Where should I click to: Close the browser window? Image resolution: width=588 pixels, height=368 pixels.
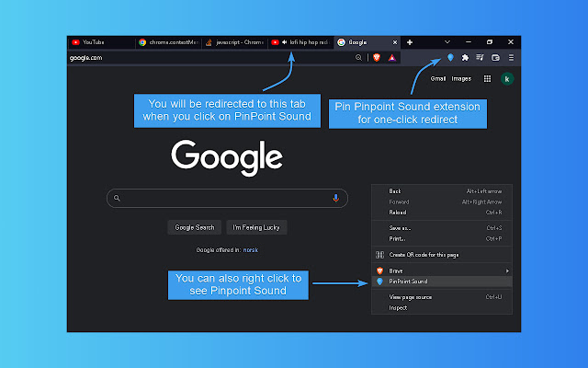511,42
